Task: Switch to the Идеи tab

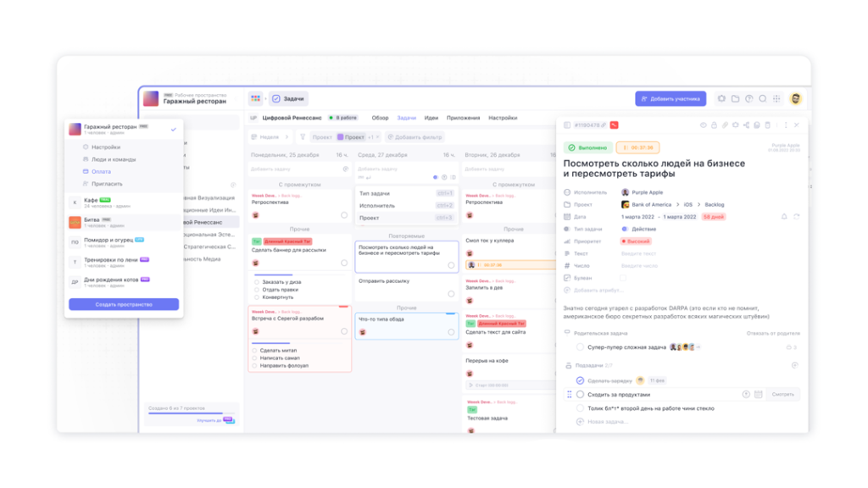Action: click(431, 118)
